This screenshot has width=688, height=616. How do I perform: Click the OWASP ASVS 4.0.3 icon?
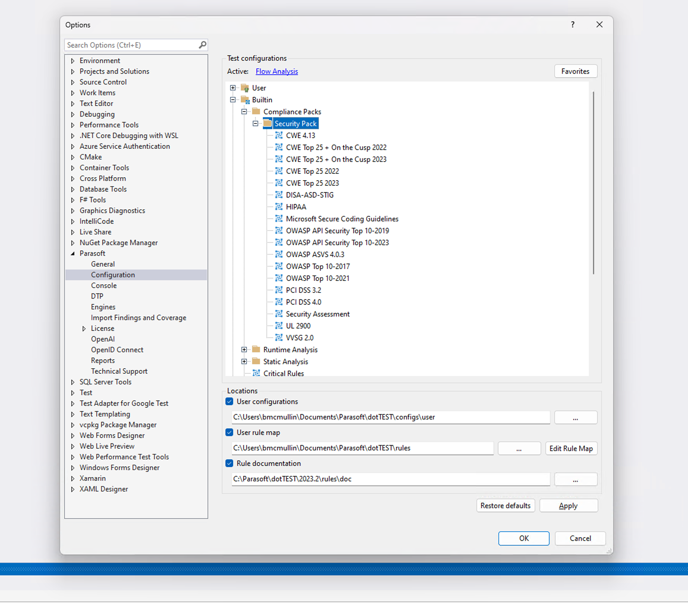coord(279,255)
